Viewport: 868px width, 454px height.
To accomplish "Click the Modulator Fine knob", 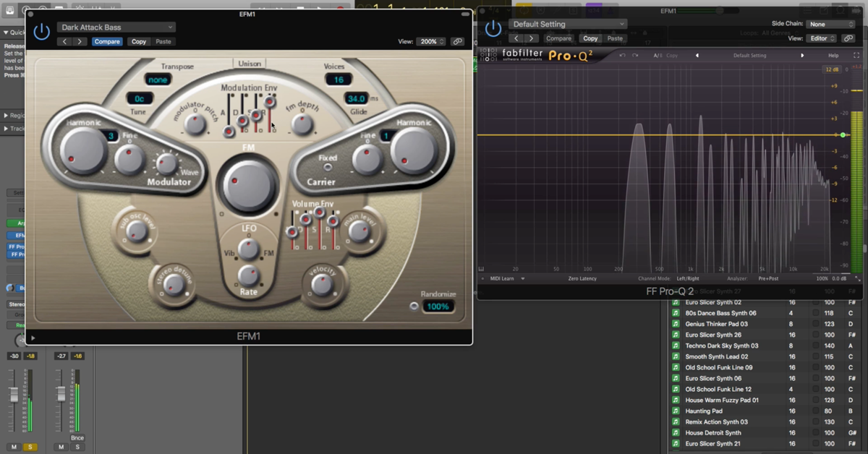I will point(130,159).
